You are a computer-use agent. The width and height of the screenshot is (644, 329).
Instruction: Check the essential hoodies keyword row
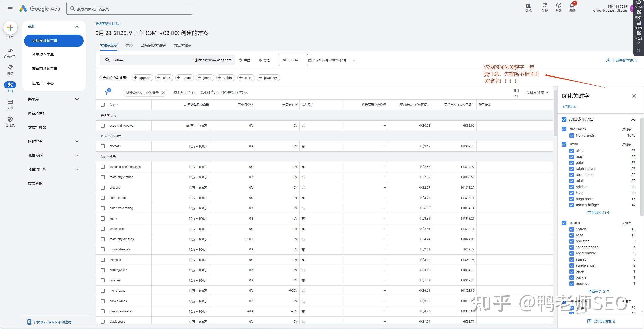(103, 126)
